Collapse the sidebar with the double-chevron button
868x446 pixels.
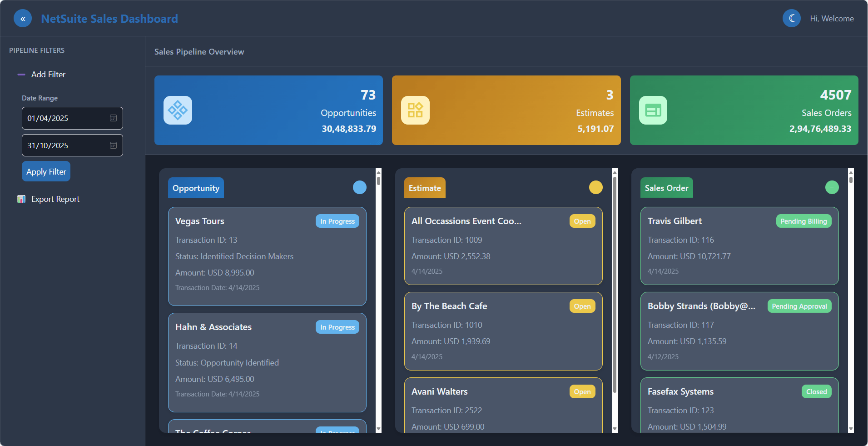23,19
